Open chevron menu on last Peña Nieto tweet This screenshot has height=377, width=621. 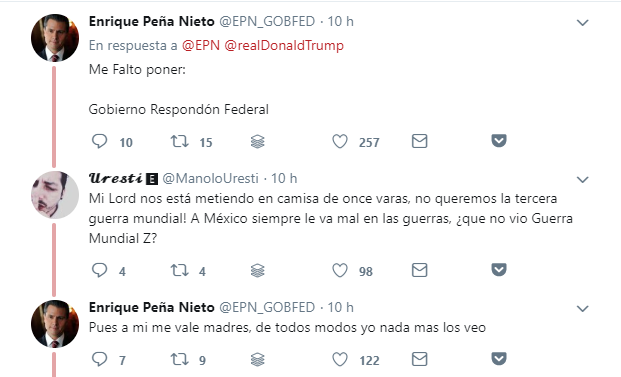click(x=582, y=308)
